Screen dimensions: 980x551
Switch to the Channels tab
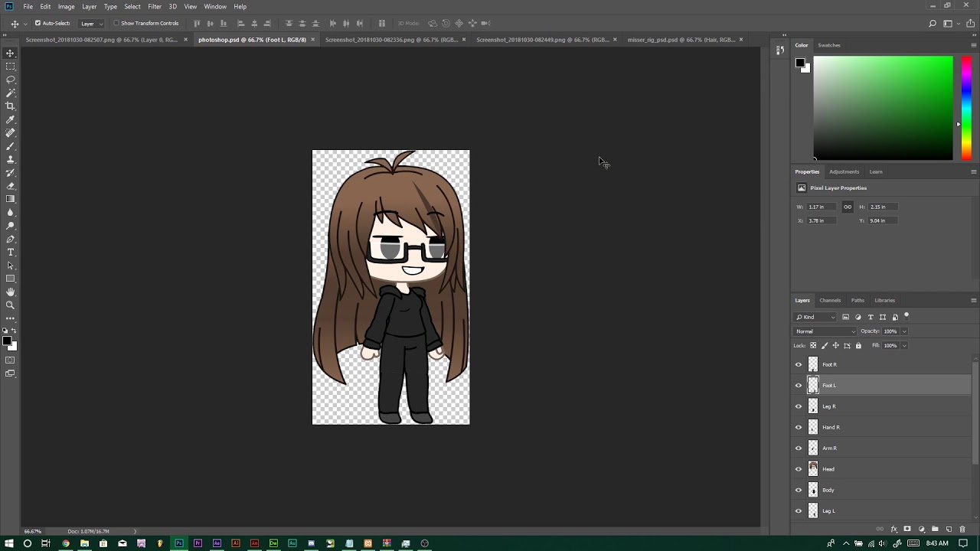[830, 301]
